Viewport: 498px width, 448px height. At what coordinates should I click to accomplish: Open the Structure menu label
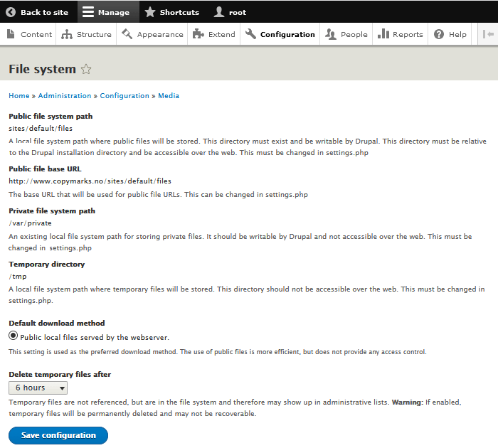pyautogui.click(x=94, y=34)
